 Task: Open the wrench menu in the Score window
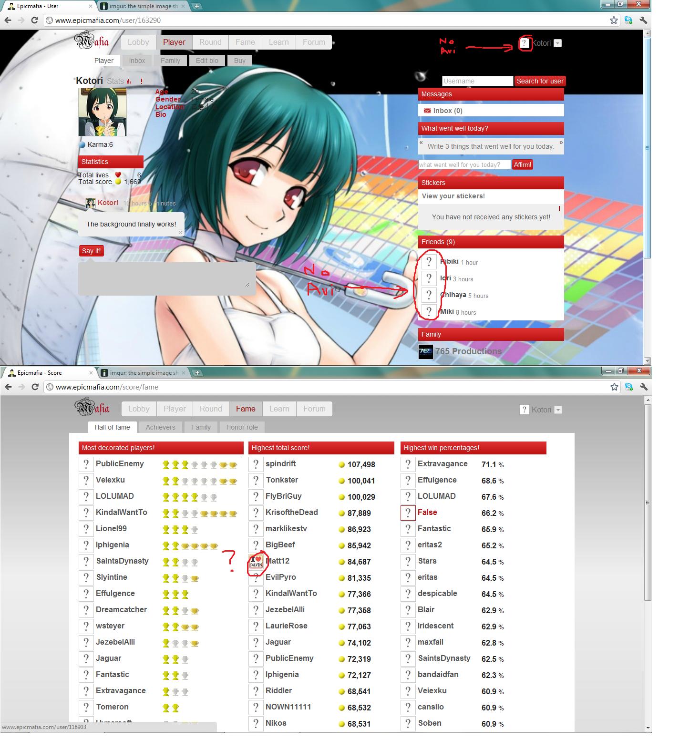[643, 387]
